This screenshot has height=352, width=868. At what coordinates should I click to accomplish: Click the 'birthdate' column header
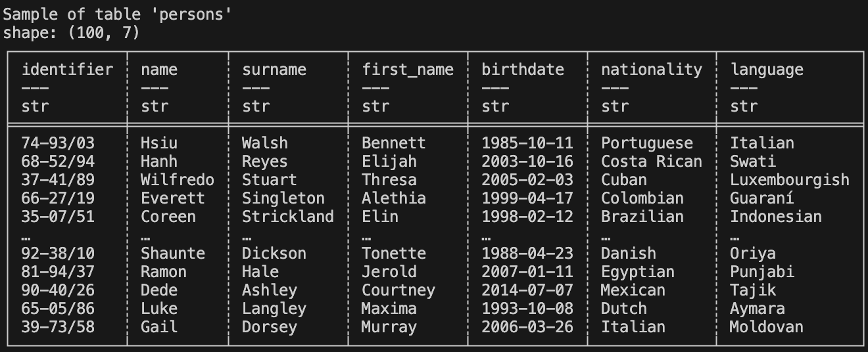coord(523,70)
